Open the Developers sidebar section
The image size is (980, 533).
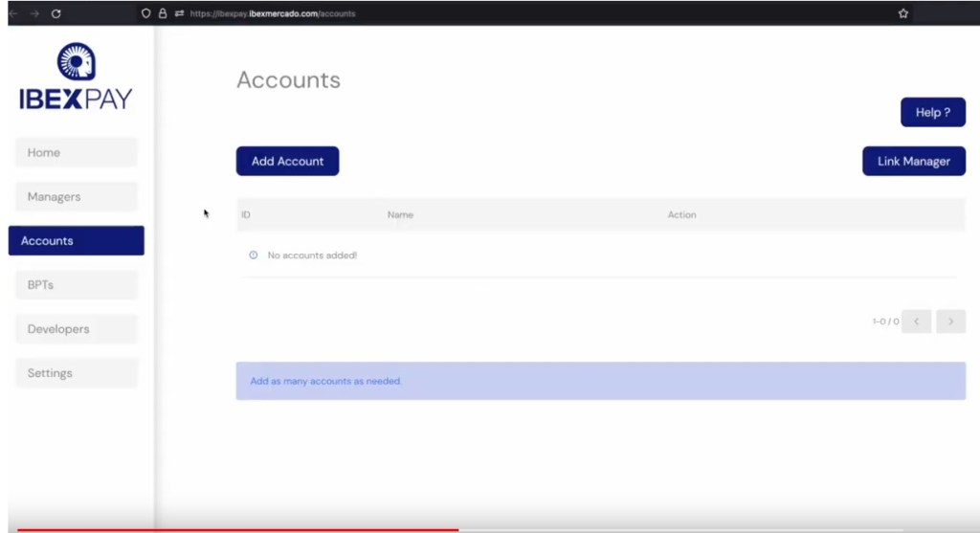point(77,329)
